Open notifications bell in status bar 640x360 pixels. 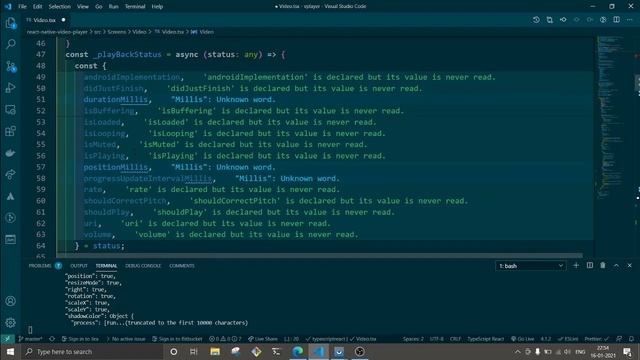[x=631, y=339]
